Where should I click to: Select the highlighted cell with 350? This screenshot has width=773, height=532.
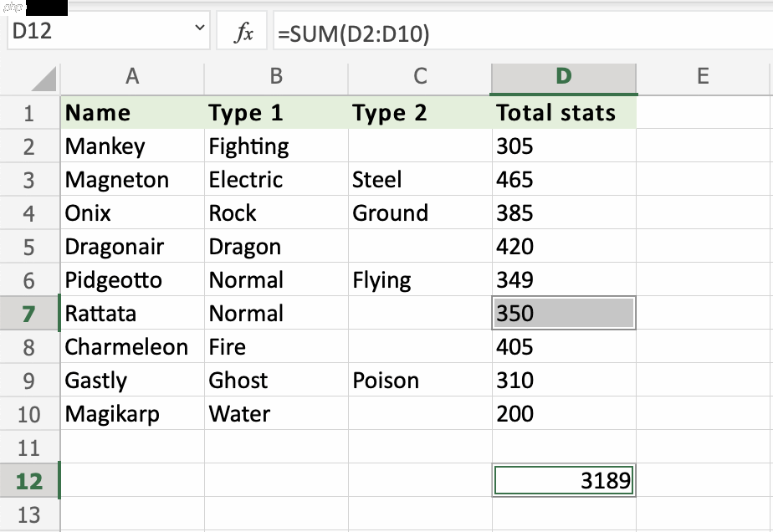coord(564,314)
